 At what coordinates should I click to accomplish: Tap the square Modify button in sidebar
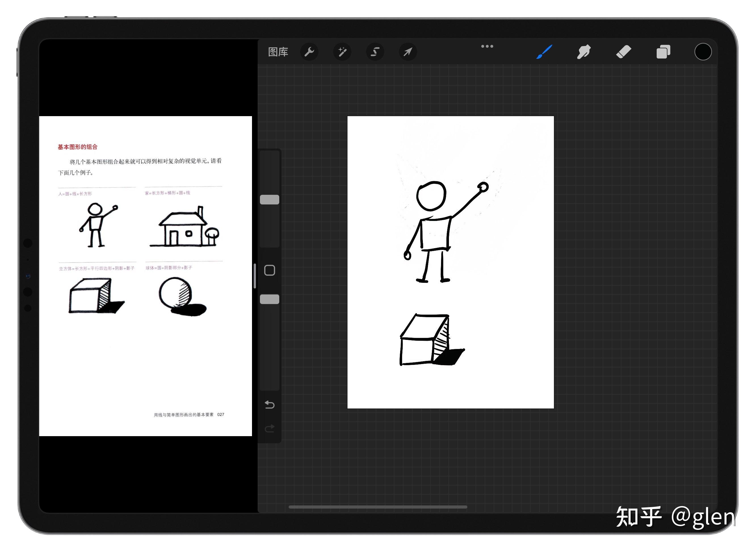click(x=270, y=270)
